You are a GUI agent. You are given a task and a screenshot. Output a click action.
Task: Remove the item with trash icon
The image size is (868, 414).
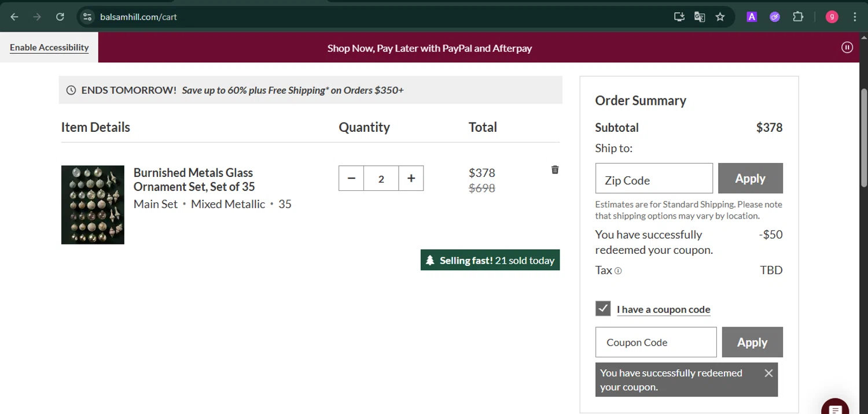(555, 169)
